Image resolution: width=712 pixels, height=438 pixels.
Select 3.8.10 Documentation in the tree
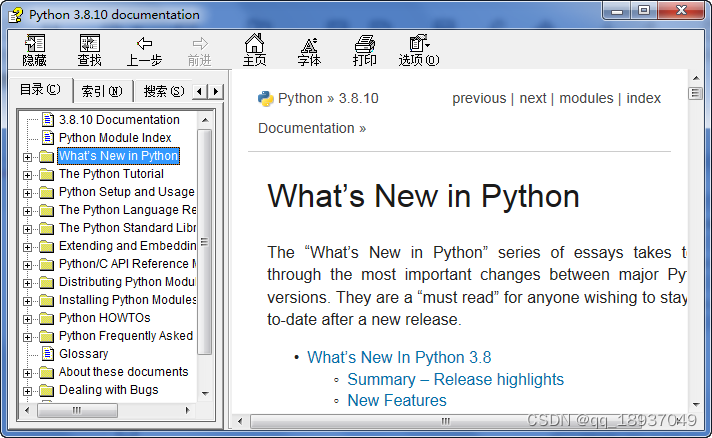tap(119, 120)
